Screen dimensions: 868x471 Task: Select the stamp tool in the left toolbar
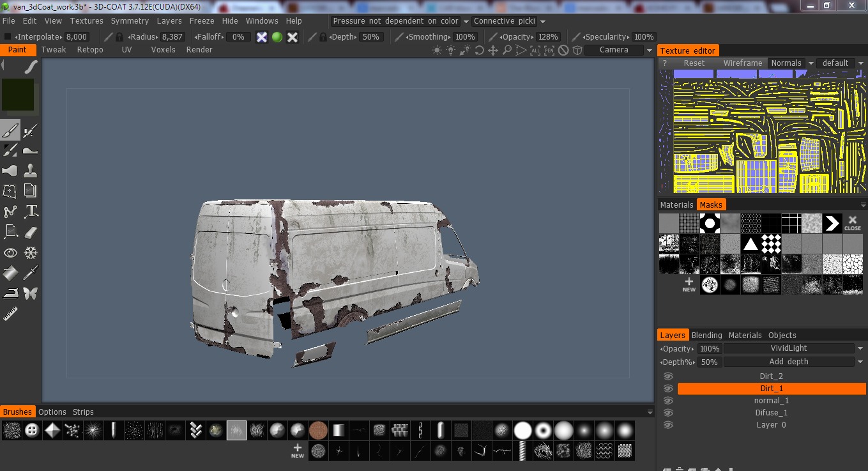31,171
